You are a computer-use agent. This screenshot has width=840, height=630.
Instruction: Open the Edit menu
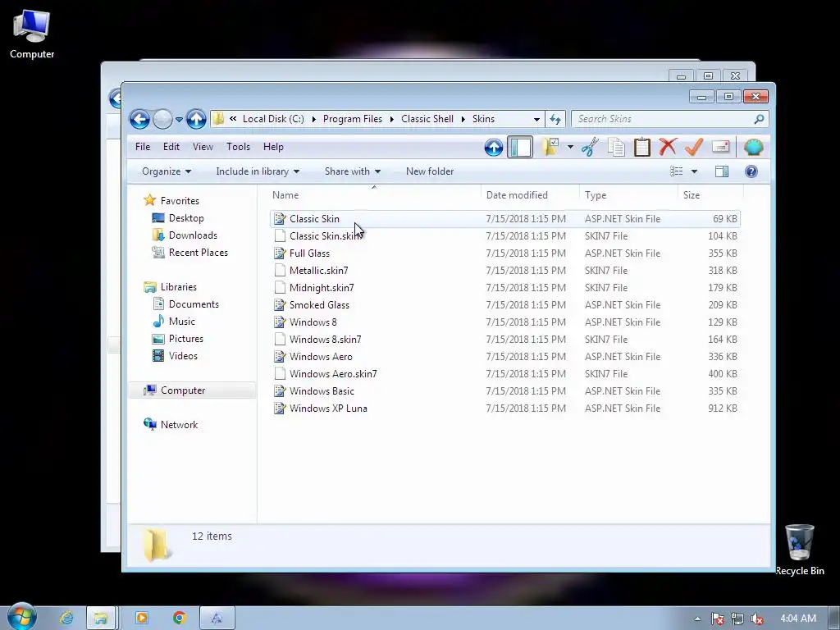171,147
